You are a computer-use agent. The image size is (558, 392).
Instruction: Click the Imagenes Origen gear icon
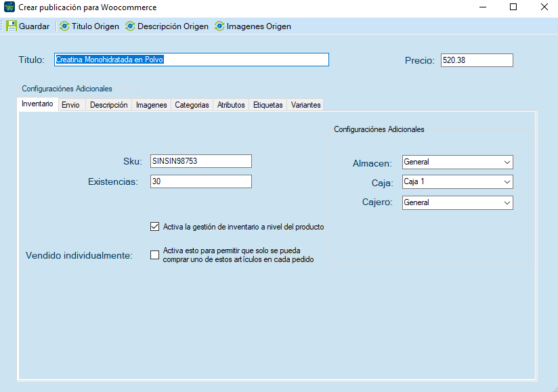point(219,26)
